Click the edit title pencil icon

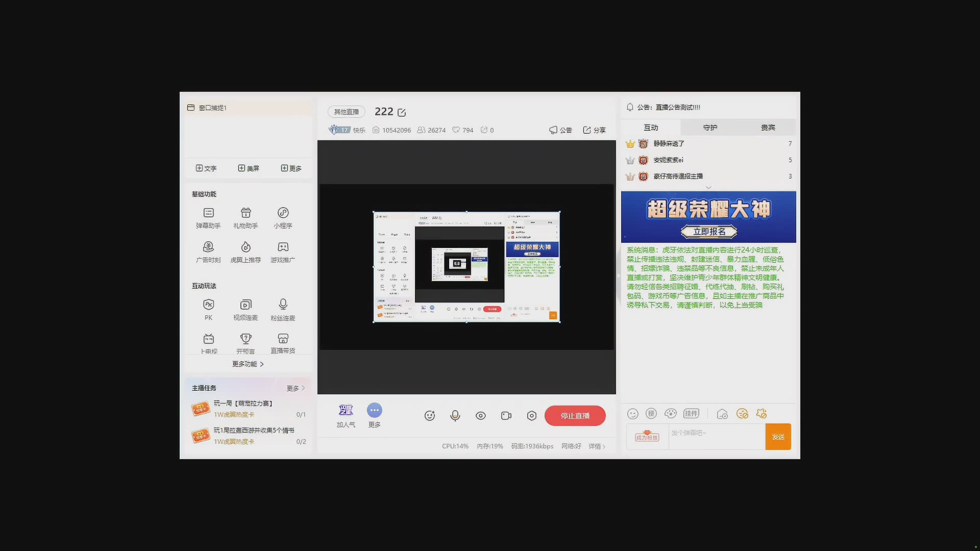pyautogui.click(x=402, y=112)
